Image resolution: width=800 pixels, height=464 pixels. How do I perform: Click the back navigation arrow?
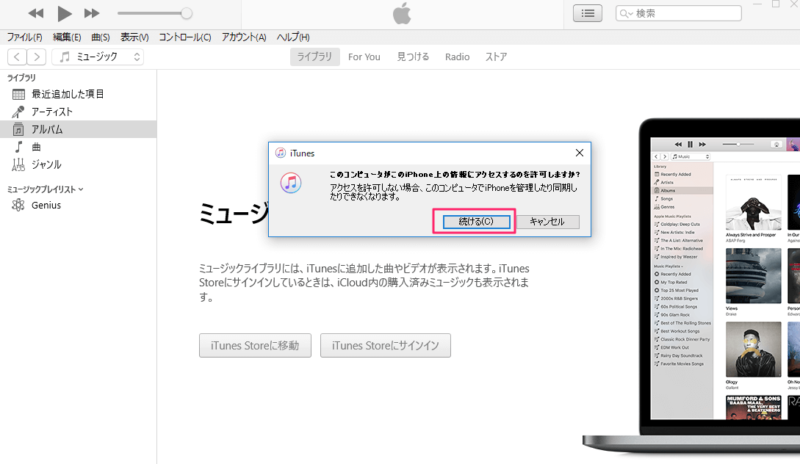pyautogui.click(x=17, y=57)
